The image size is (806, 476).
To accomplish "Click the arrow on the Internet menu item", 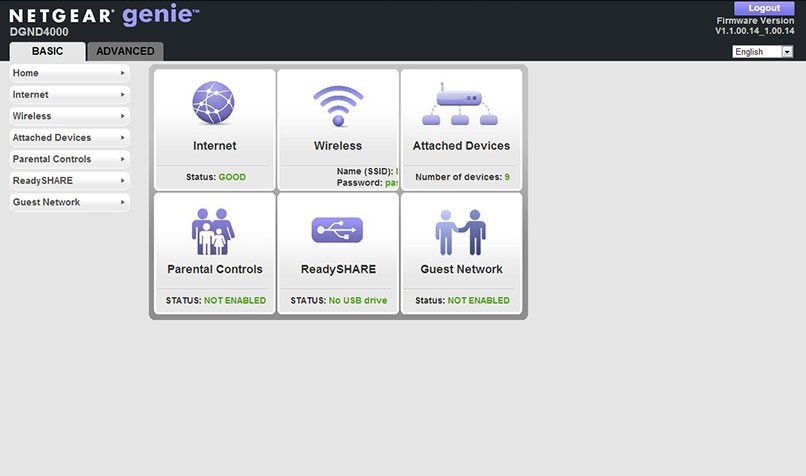I will [x=122, y=95].
